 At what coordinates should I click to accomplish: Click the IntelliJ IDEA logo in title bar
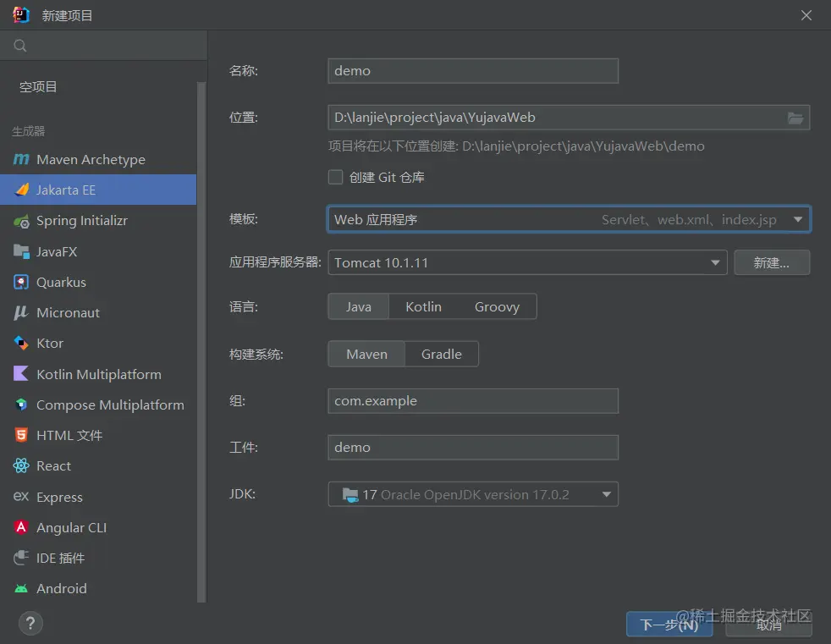coord(20,14)
